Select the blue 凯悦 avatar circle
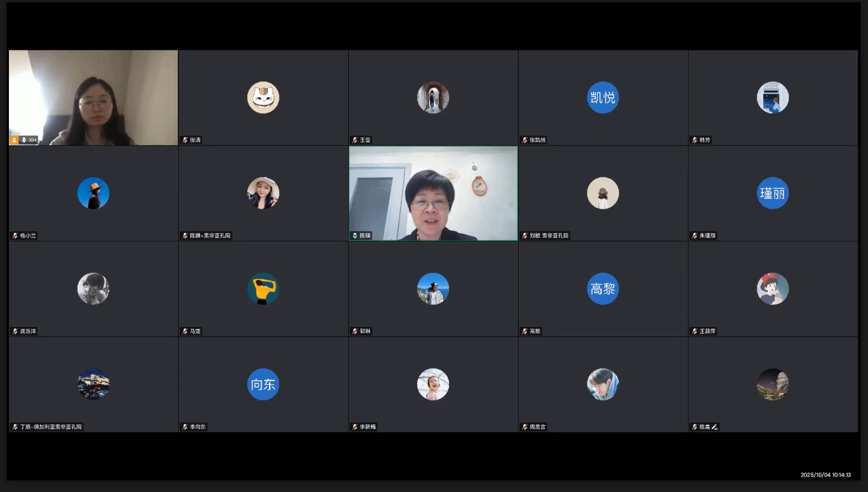This screenshot has width=868, height=492. 603,98
